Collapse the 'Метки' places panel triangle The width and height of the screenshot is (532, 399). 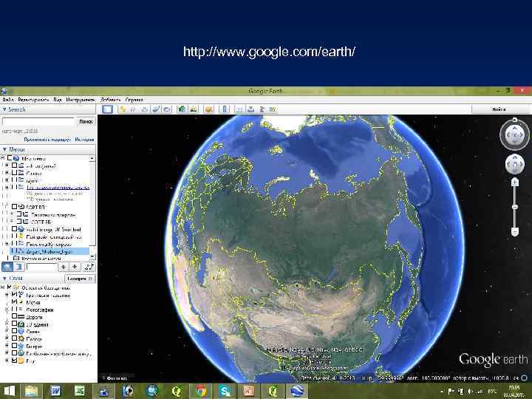4,149
